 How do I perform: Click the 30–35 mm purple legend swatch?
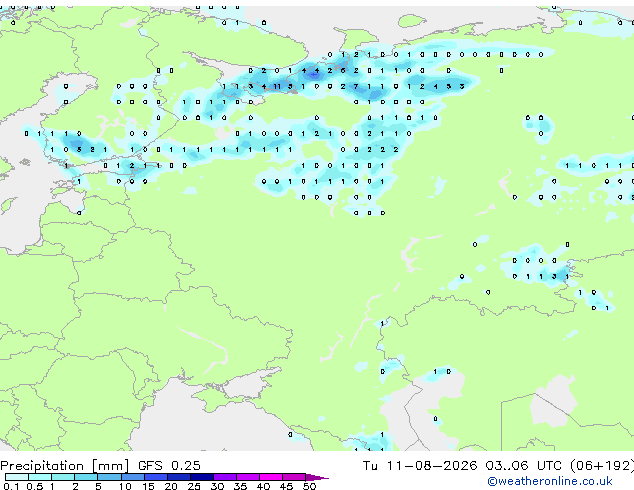click(224, 477)
